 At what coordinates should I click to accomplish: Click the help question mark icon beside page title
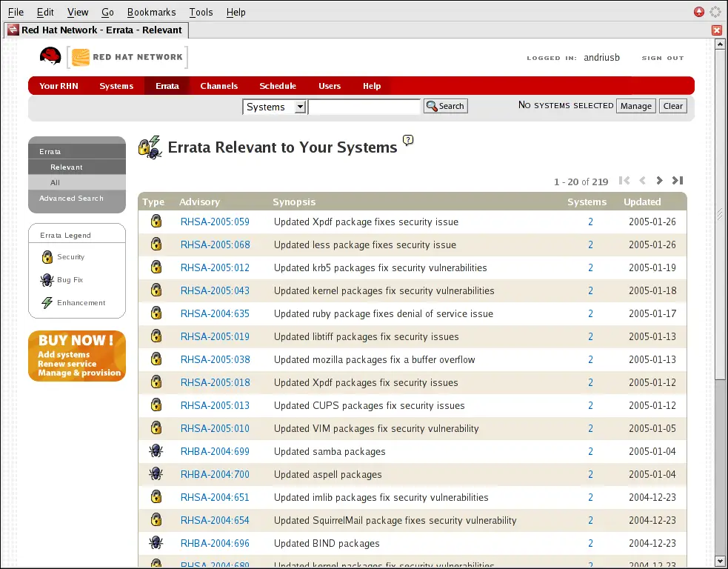[408, 140]
